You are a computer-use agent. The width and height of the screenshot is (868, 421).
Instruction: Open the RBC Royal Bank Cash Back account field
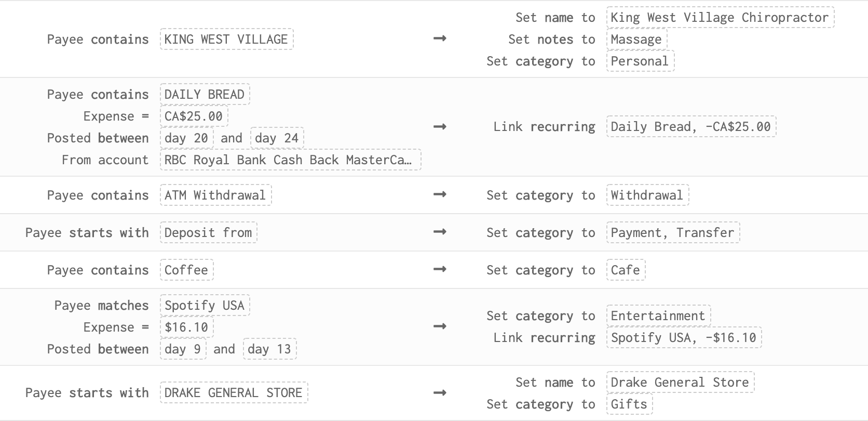pyautogui.click(x=290, y=160)
